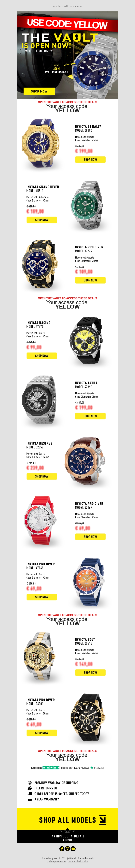Click the arrow icon beside Shop All Models
135x868 pixels.
pos(102,820)
